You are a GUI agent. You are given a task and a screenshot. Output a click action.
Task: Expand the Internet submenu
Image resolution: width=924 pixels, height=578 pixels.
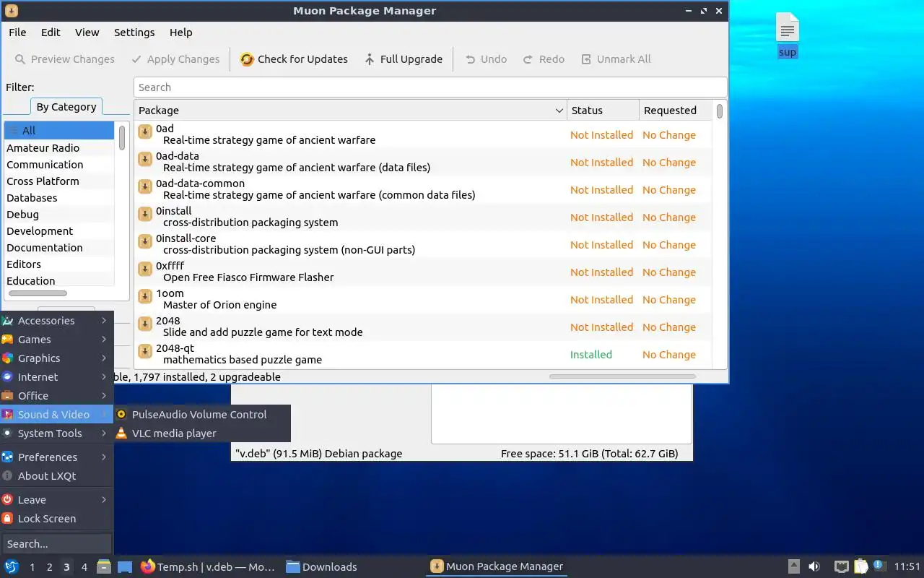[x=56, y=377]
